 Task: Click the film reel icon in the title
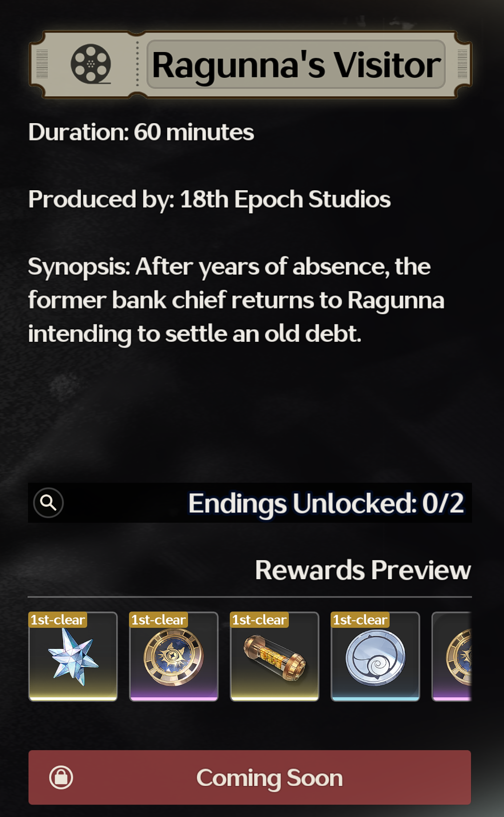tap(91, 64)
